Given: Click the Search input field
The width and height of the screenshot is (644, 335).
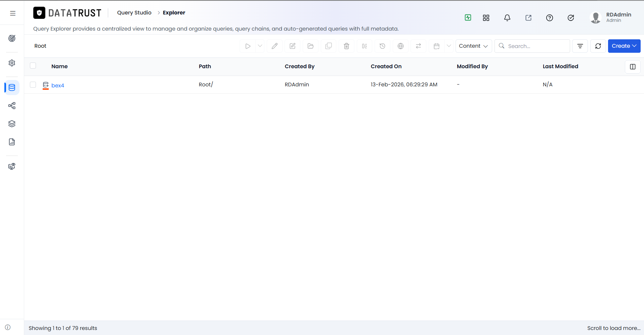Looking at the screenshot, I should (x=532, y=46).
